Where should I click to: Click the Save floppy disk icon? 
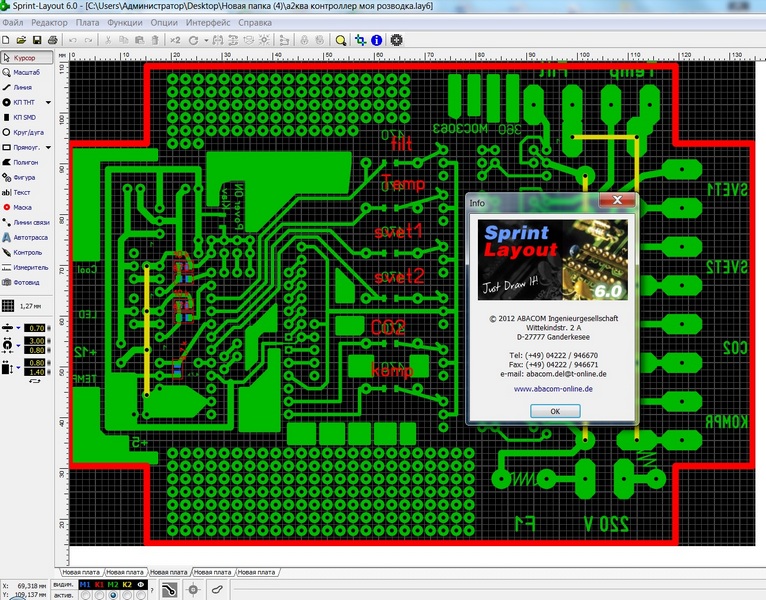tap(37, 40)
